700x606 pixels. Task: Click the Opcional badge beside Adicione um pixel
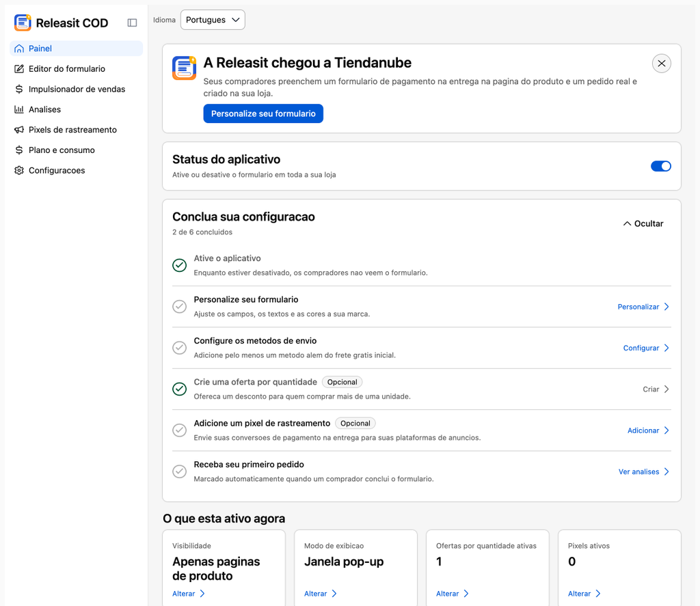click(355, 424)
